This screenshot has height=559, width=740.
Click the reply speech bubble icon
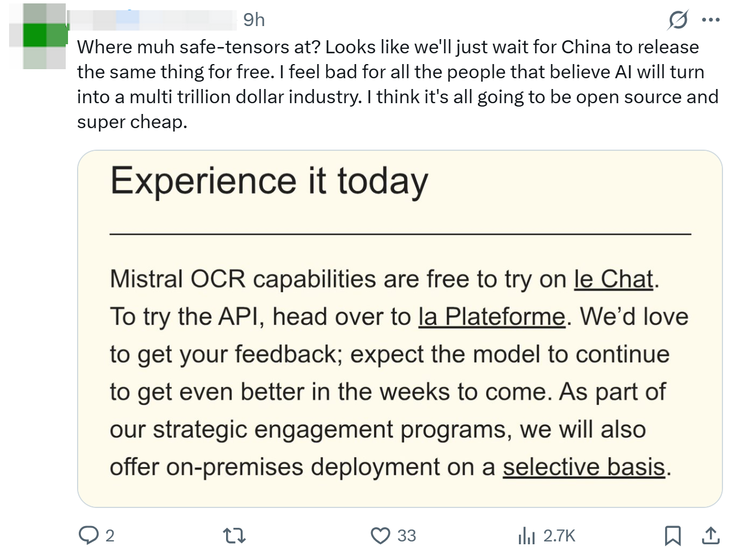[x=88, y=536]
